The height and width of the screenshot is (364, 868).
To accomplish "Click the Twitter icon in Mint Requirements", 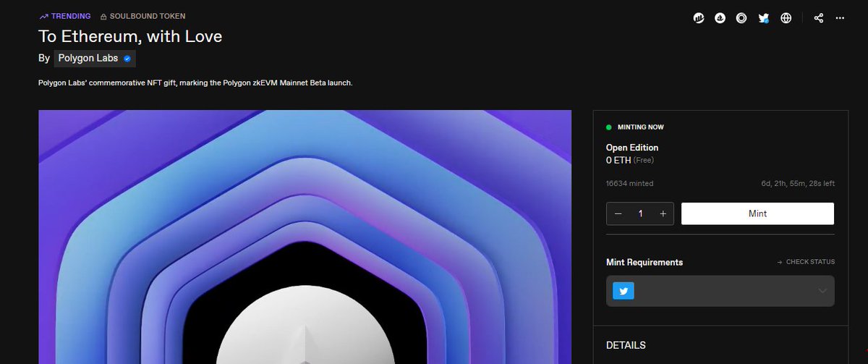I will point(623,291).
